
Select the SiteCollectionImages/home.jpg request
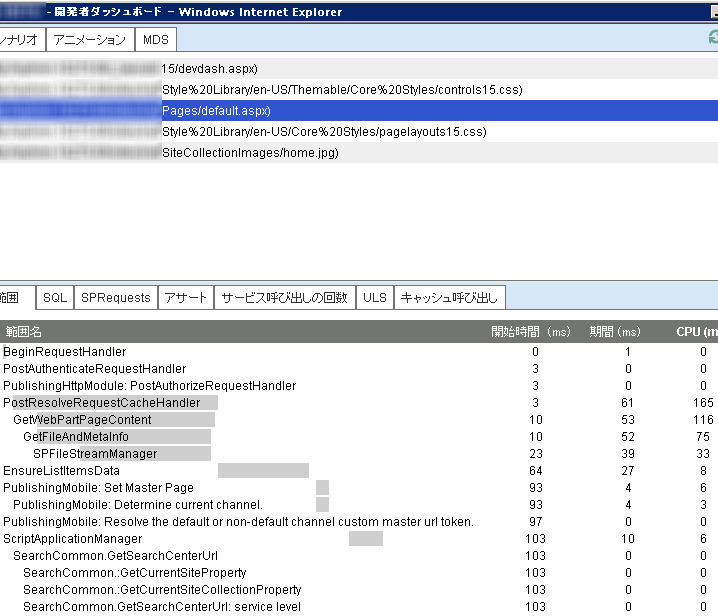click(x=359, y=153)
